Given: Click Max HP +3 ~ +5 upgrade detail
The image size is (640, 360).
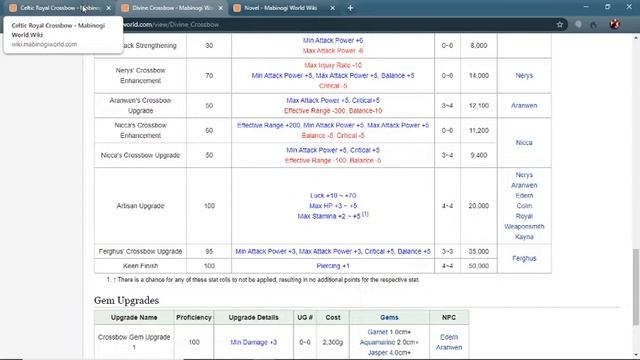Looking at the screenshot, I should click(333, 206).
